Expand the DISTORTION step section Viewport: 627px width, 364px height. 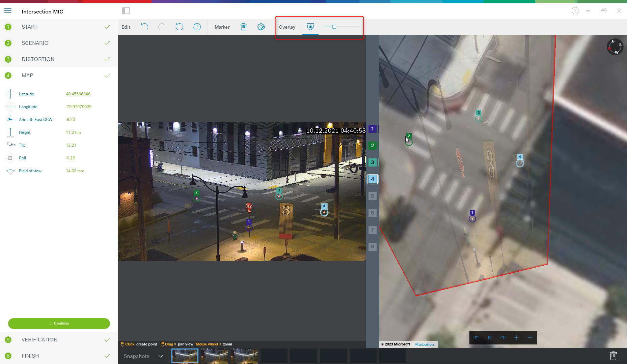click(38, 59)
